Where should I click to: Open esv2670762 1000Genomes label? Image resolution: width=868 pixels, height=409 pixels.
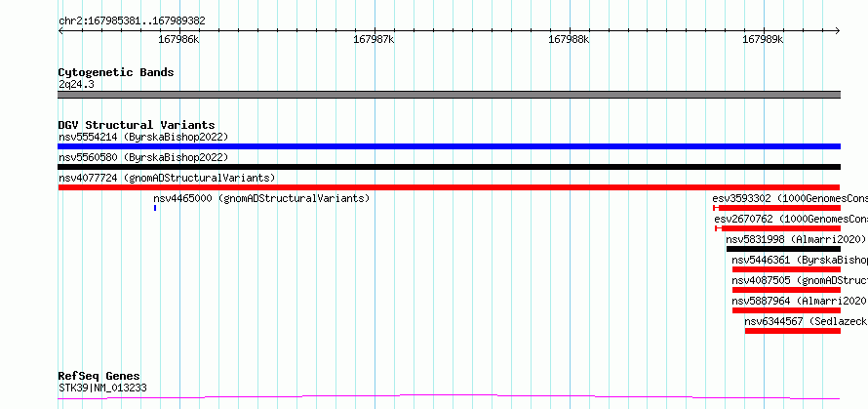coord(791,219)
